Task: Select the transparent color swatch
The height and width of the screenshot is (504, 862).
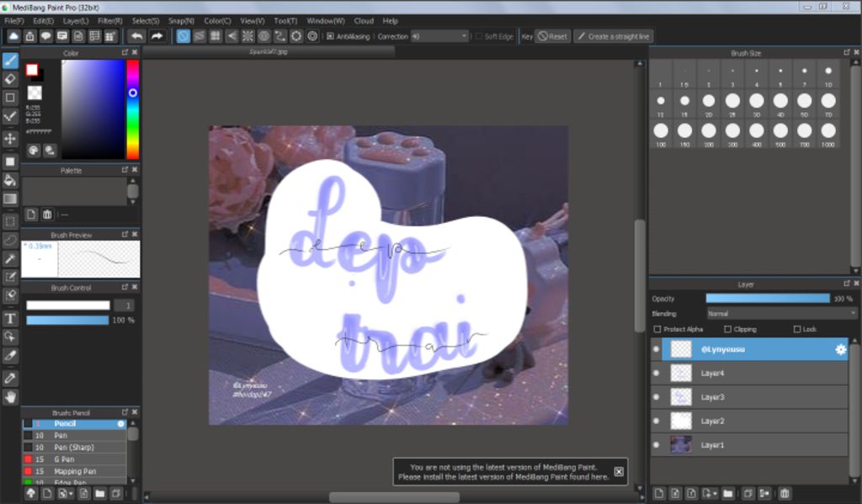Action: [35, 93]
